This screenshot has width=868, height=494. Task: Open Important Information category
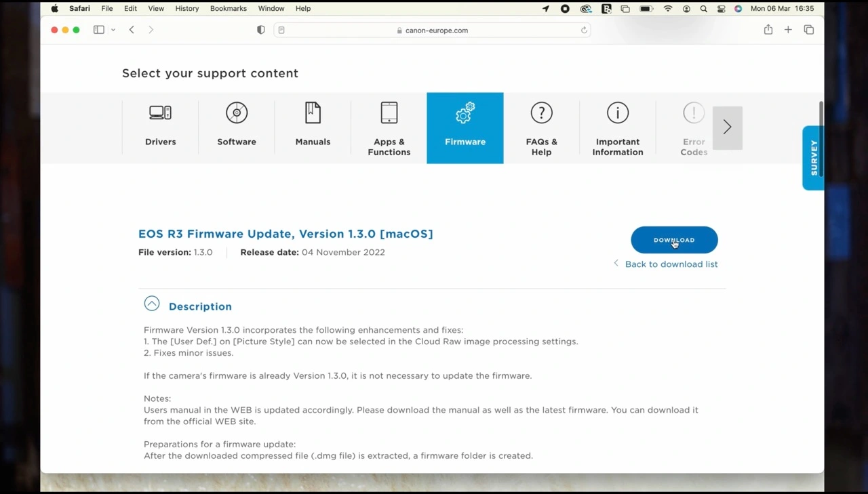click(618, 128)
